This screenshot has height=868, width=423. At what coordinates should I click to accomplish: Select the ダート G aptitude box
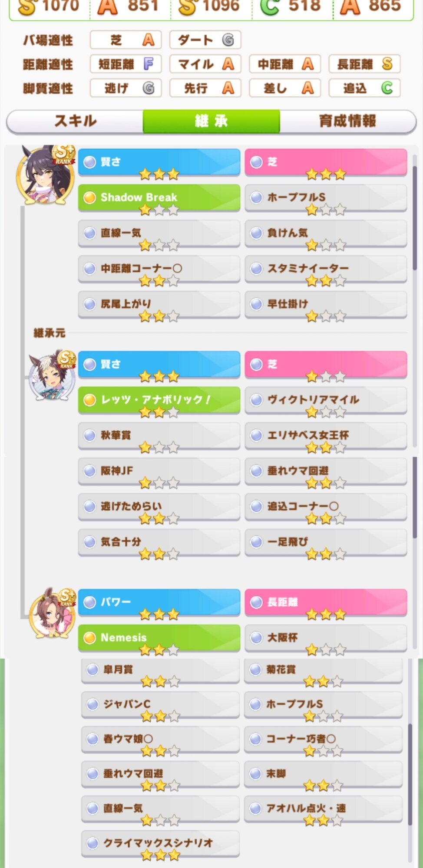(205, 40)
